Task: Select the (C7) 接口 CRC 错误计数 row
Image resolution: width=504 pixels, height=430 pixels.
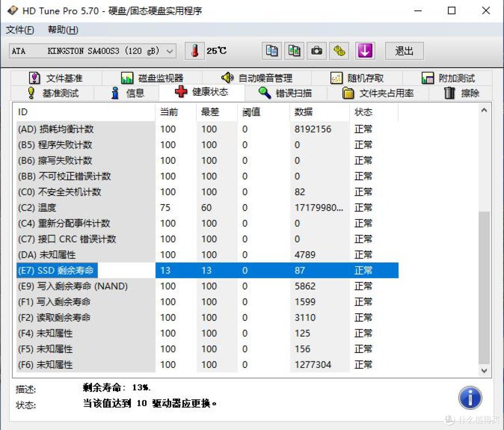Action: 207,239
